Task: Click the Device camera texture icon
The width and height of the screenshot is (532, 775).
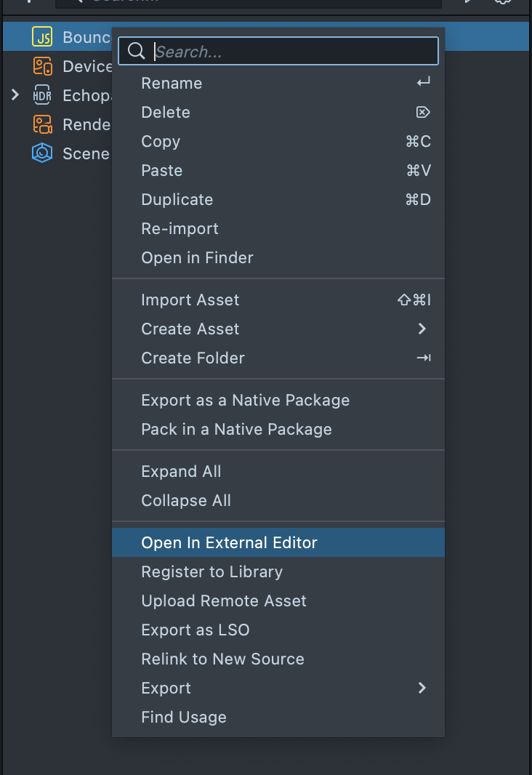Action: 42,66
